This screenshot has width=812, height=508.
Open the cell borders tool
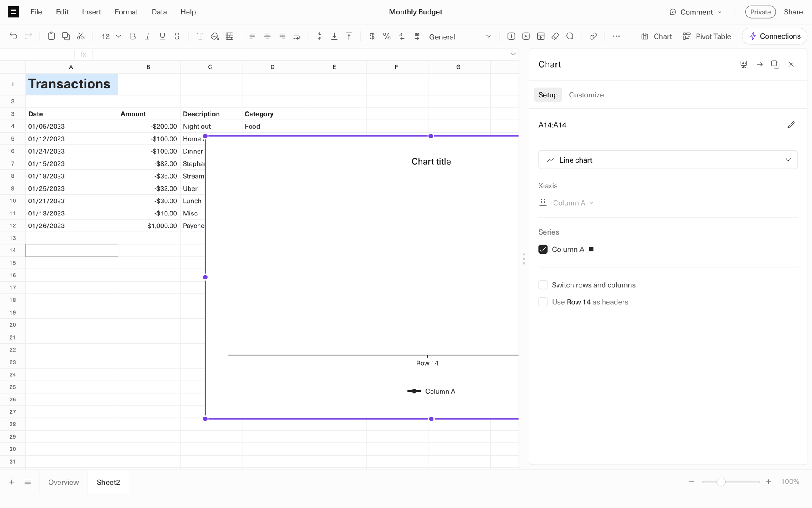tap(230, 36)
